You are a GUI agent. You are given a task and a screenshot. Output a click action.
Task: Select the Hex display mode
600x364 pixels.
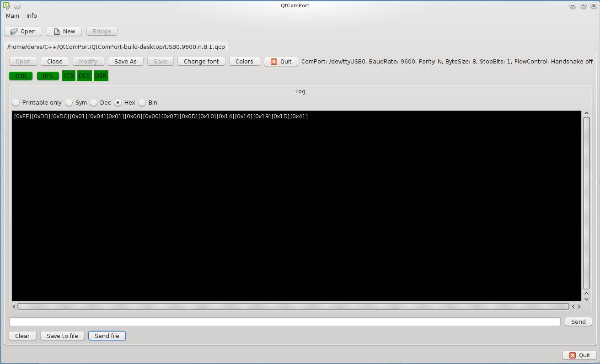pos(125,102)
